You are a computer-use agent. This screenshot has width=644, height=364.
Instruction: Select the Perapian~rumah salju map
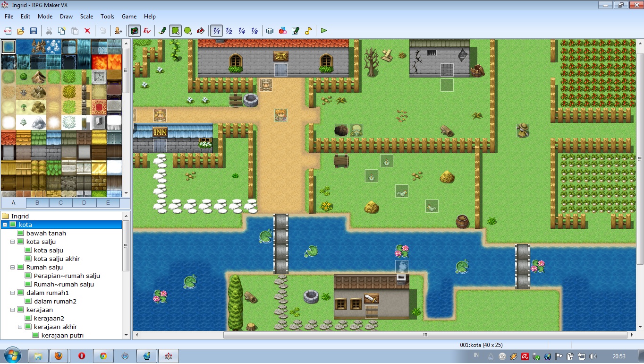[67, 276]
